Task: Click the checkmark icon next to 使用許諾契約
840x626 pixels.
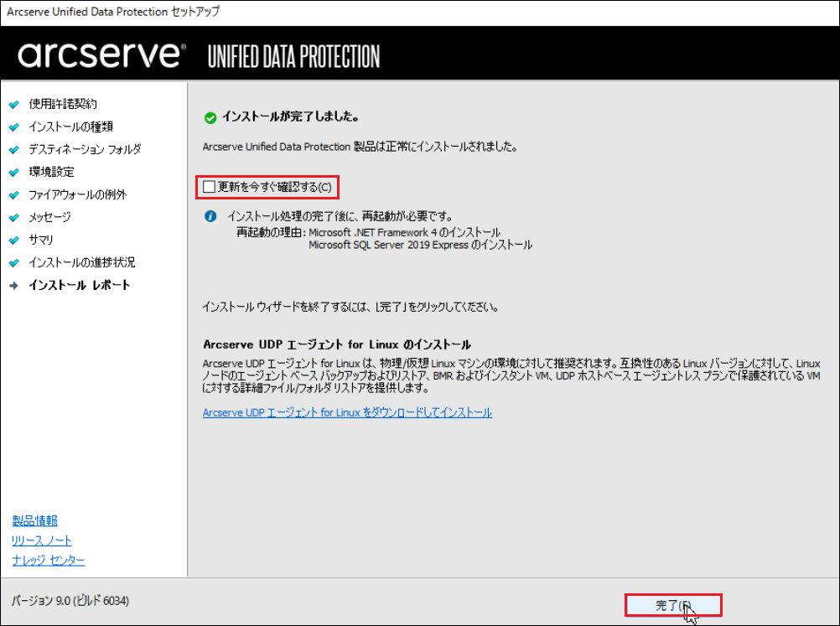Action: coord(14,105)
